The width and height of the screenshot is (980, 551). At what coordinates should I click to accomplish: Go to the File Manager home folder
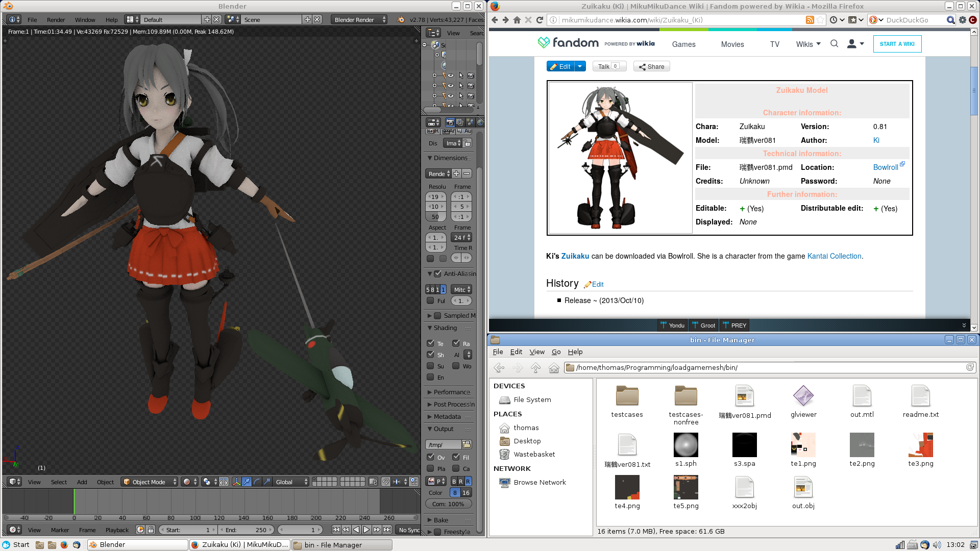(554, 367)
